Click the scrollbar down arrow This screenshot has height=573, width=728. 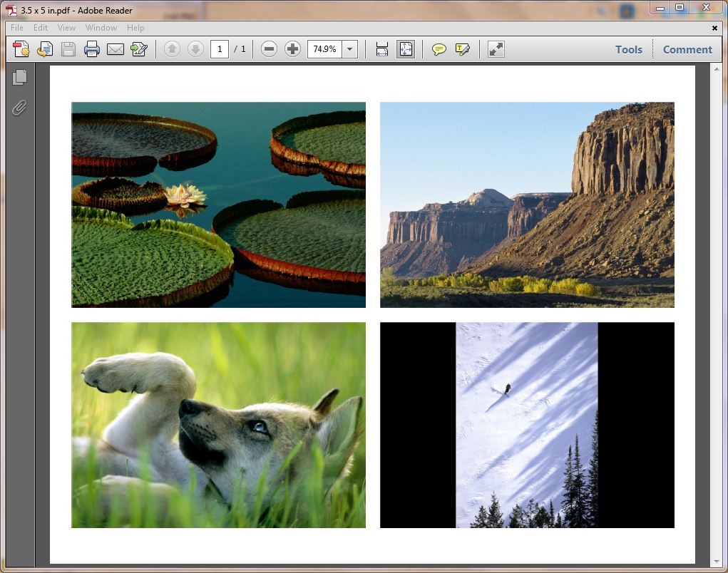point(717,562)
